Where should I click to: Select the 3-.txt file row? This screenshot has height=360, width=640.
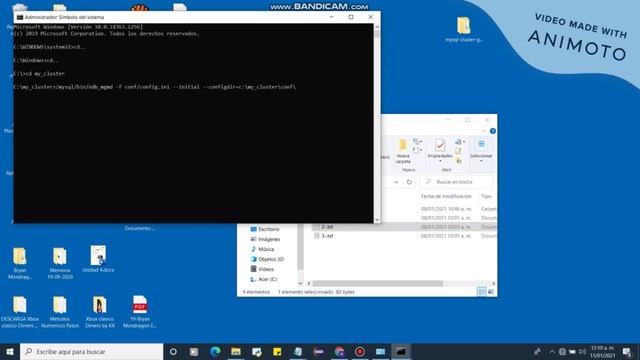pyautogui.click(x=404, y=236)
